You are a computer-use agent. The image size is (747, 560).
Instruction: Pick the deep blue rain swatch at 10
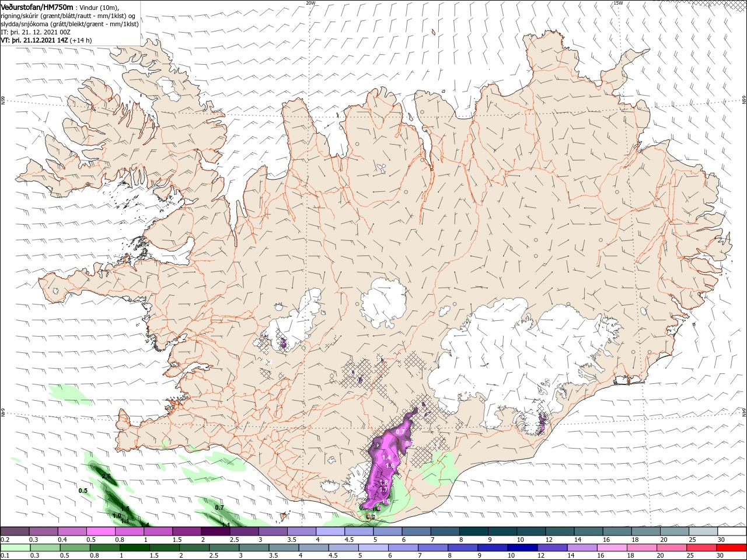click(x=523, y=548)
